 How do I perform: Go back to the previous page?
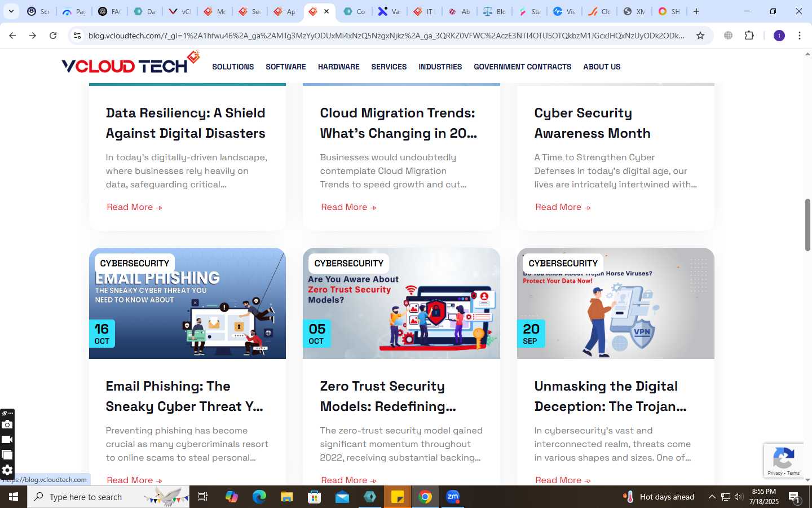coord(12,36)
